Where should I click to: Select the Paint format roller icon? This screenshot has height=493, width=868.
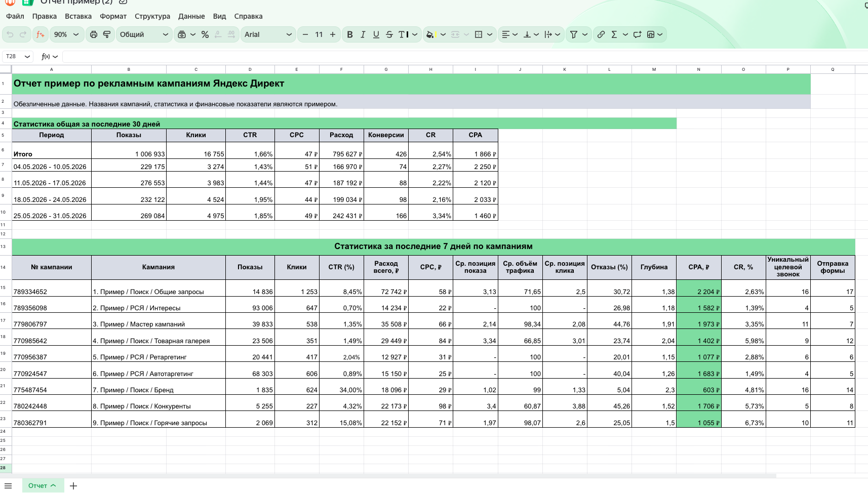107,34
